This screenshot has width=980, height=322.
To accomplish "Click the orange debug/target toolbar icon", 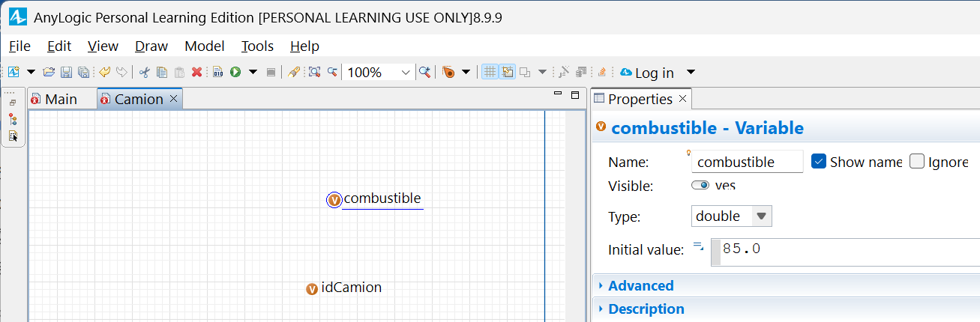I will point(448,72).
